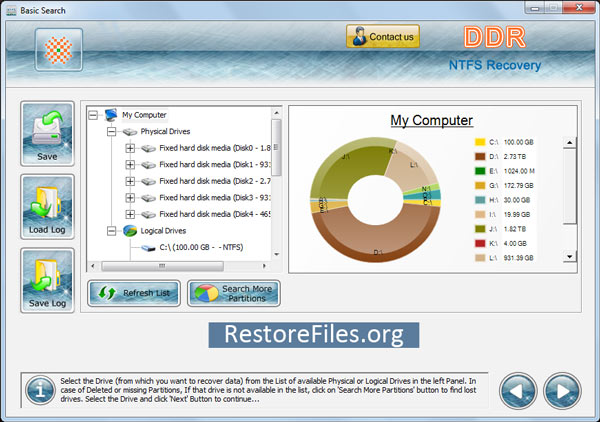Click yellow C:\ legend swatch
The width and height of the screenshot is (600, 422).
pyautogui.click(x=480, y=142)
